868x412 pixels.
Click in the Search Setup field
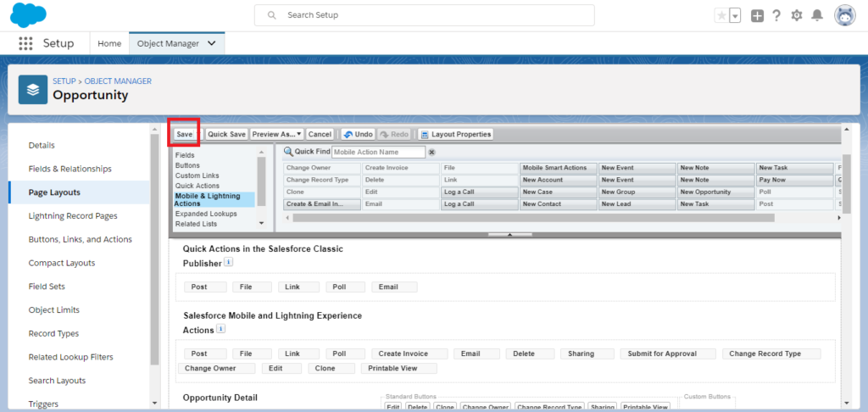click(x=424, y=15)
